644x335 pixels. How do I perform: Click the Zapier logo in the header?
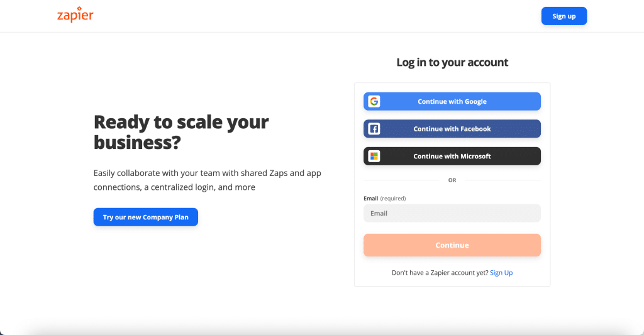[75, 15]
